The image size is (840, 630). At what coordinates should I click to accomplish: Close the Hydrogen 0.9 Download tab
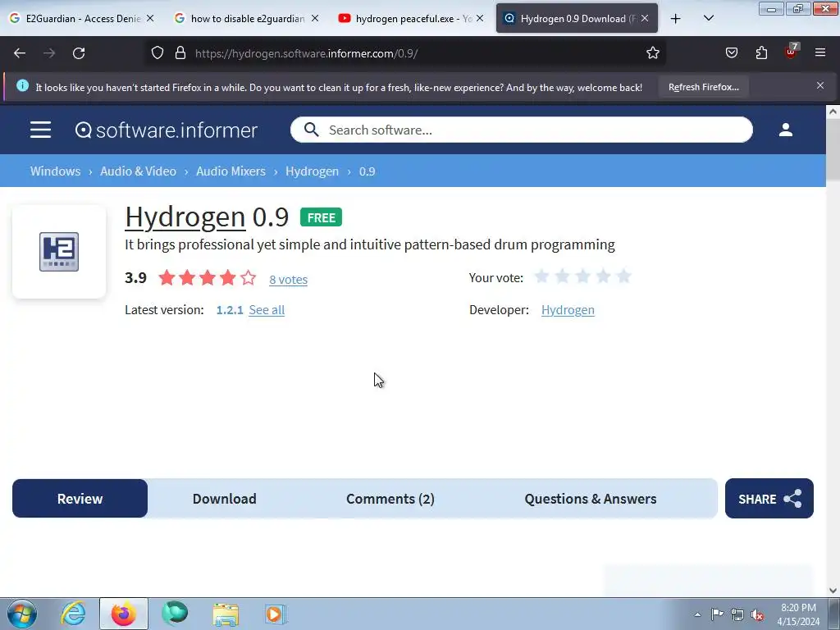[x=645, y=18]
